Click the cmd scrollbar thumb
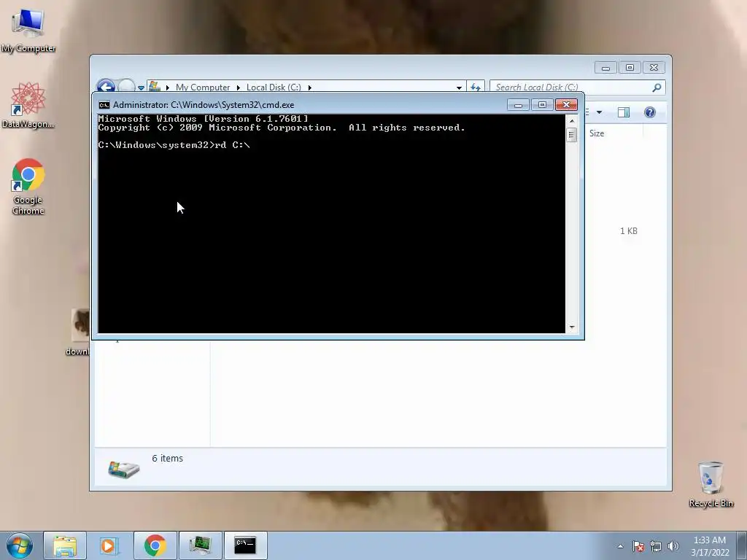 pos(572,135)
